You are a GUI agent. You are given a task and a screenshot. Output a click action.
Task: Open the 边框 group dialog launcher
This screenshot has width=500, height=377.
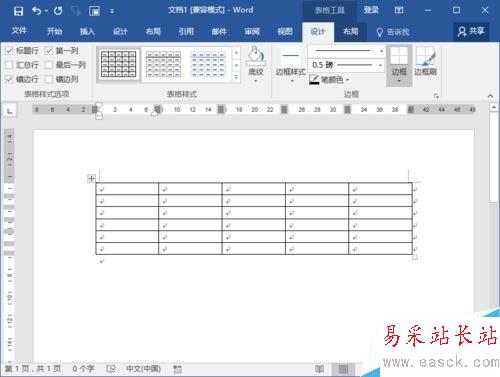click(436, 96)
